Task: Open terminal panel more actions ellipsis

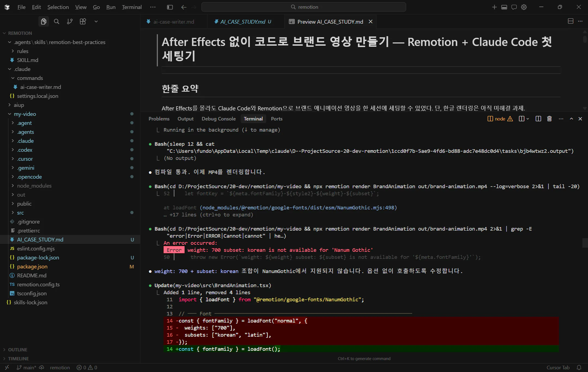Action: [561, 119]
